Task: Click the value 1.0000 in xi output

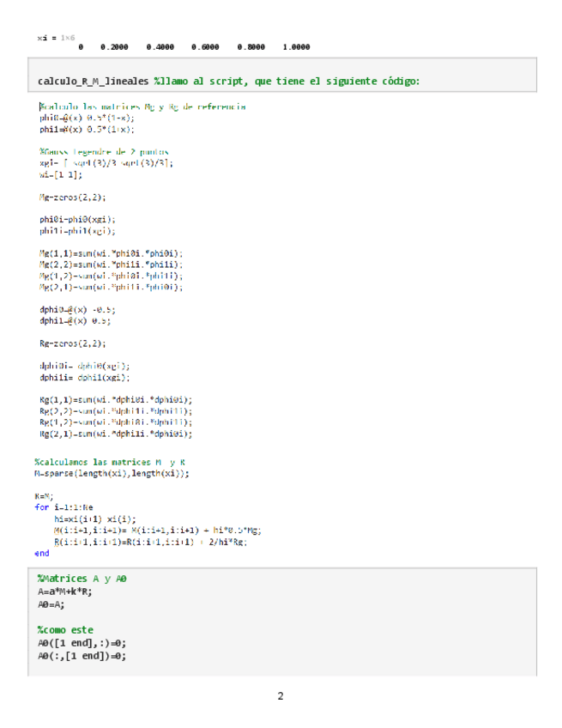Action: coord(297,47)
